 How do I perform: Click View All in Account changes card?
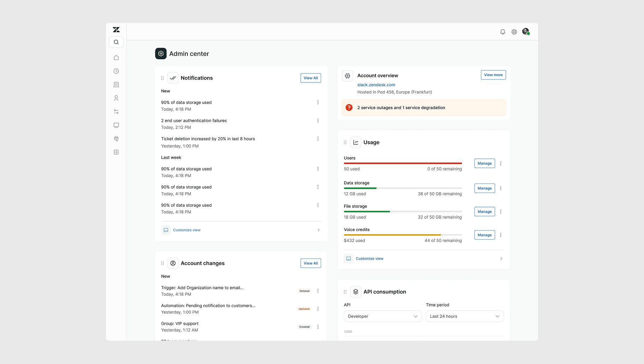[x=311, y=263]
